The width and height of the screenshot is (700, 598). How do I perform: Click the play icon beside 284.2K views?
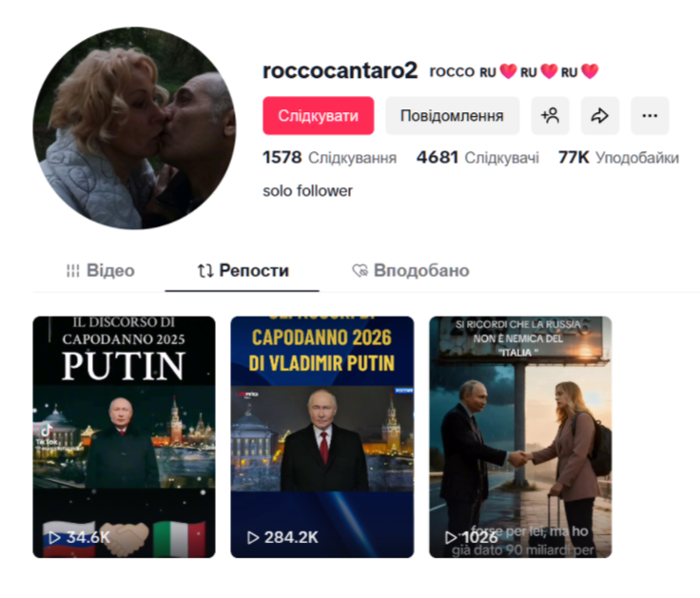click(x=253, y=538)
